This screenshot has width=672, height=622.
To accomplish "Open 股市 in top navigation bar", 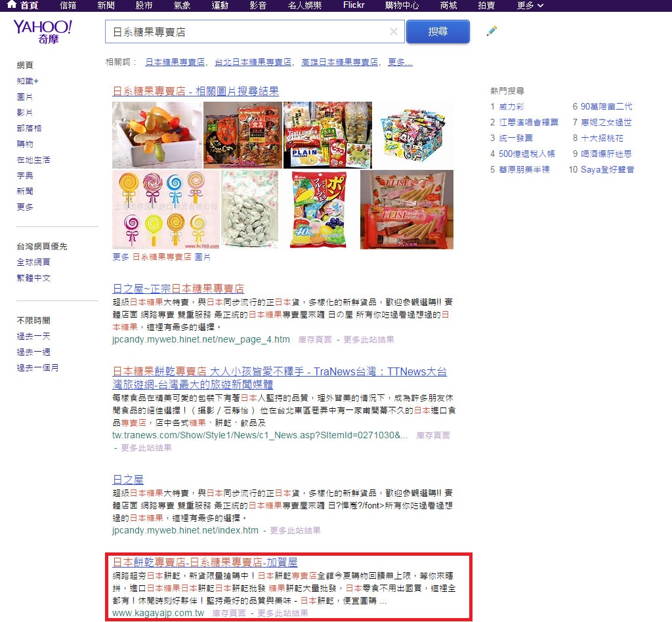I will (144, 5).
